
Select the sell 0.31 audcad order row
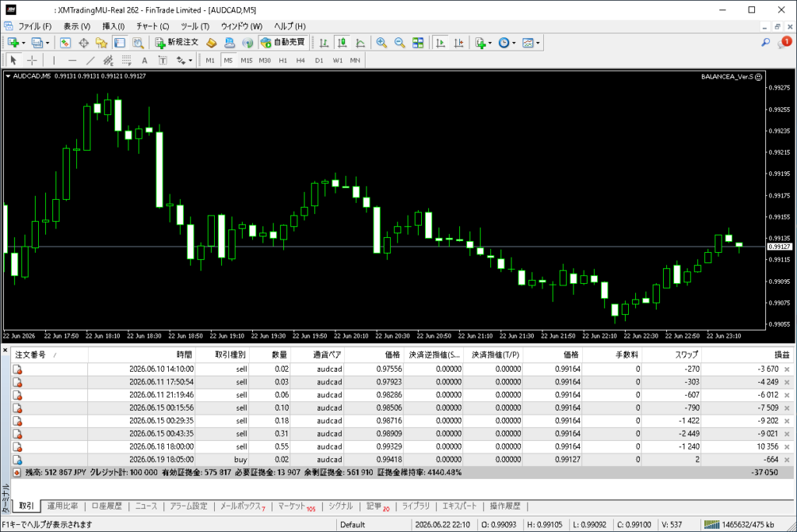click(x=402, y=434)
